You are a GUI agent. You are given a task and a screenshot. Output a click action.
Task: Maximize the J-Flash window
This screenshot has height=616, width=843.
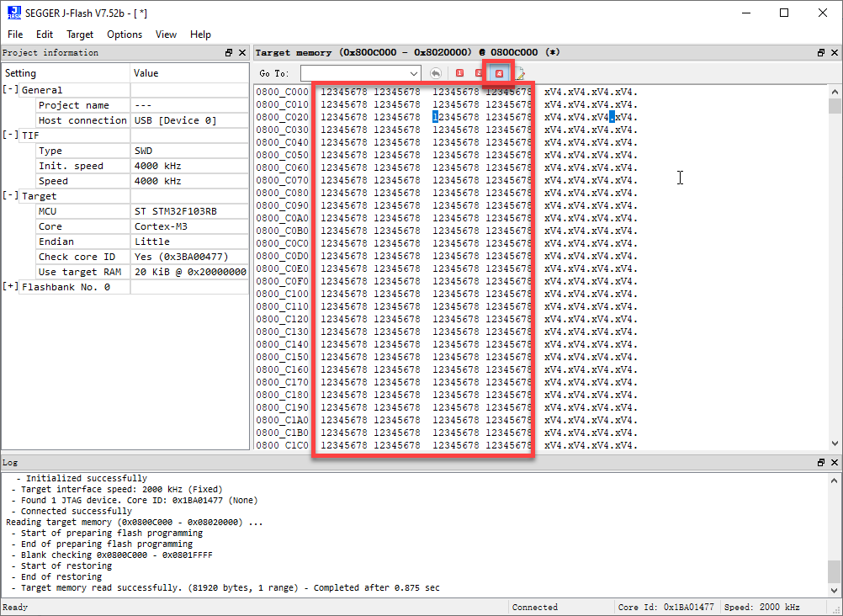[784, 13]
